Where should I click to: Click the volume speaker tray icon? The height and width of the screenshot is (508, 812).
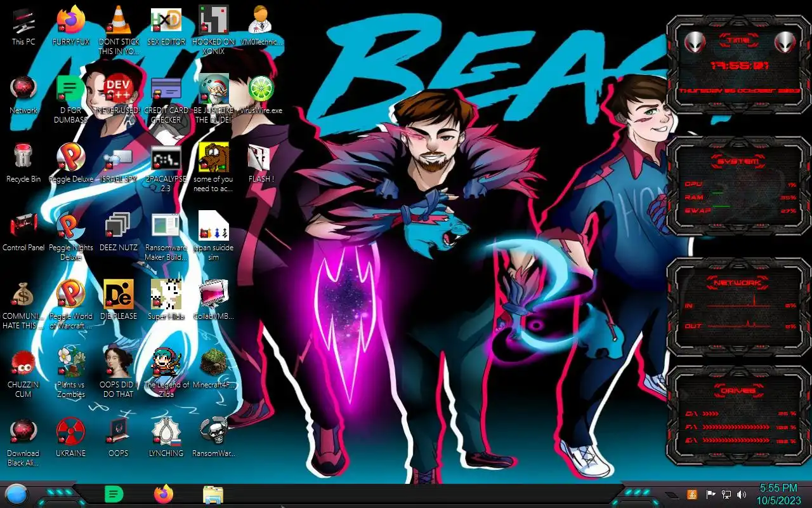click(740, 494)
